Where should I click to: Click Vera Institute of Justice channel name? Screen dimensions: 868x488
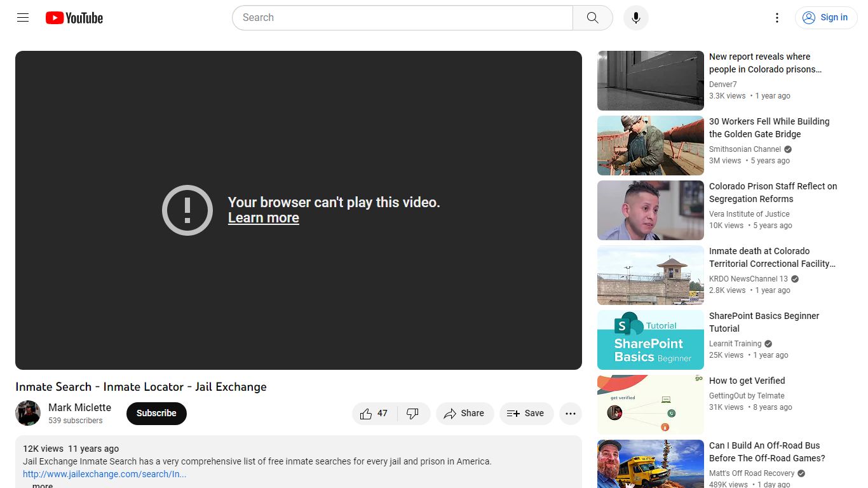coord(749,214)
